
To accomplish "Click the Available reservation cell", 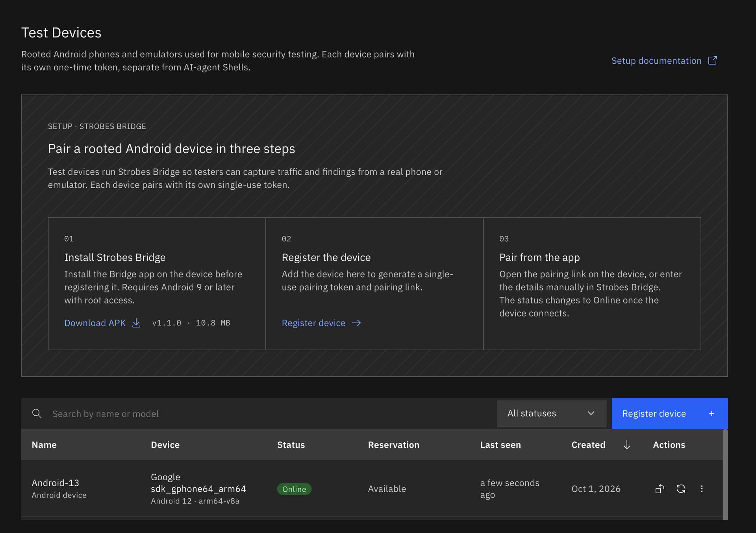I will click(387, 489).
